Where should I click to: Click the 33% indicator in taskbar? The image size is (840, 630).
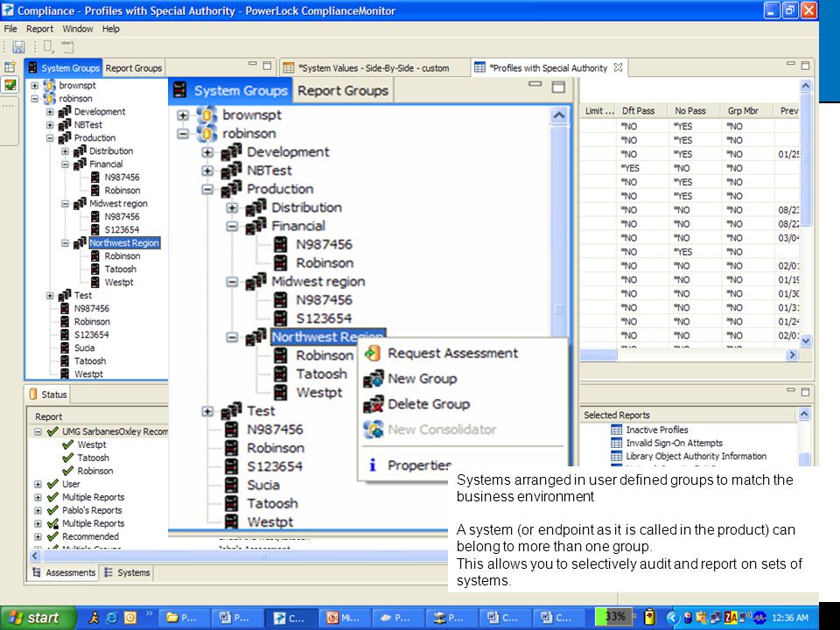coord(614,617)
